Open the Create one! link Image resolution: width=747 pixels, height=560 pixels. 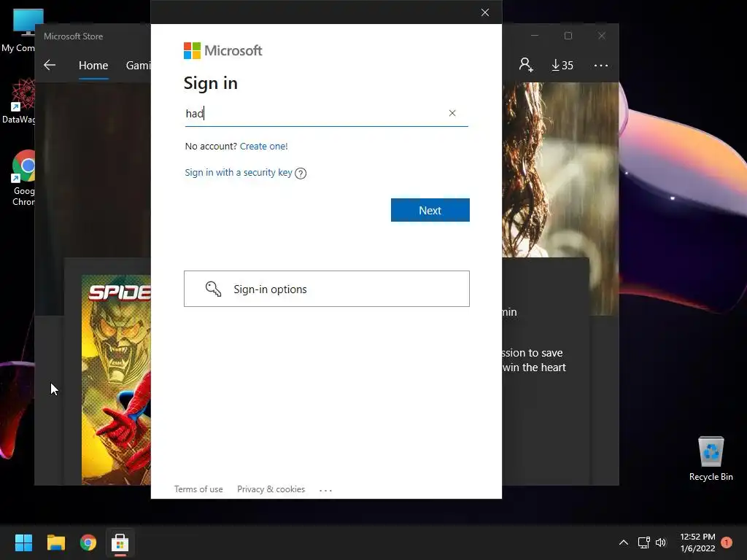pos(263,146)
